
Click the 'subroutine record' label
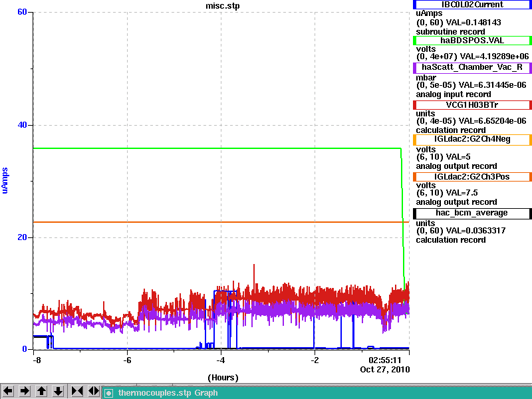tap(451, 32)
